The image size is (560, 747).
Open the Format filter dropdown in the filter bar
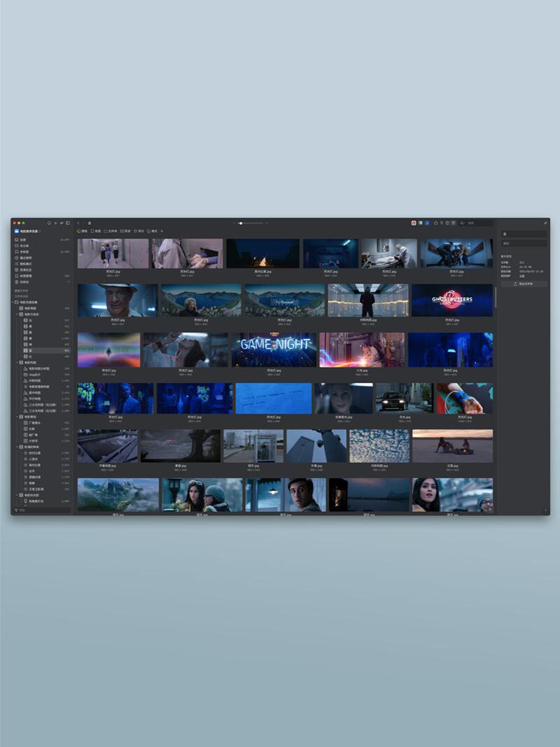coord(153,231)
